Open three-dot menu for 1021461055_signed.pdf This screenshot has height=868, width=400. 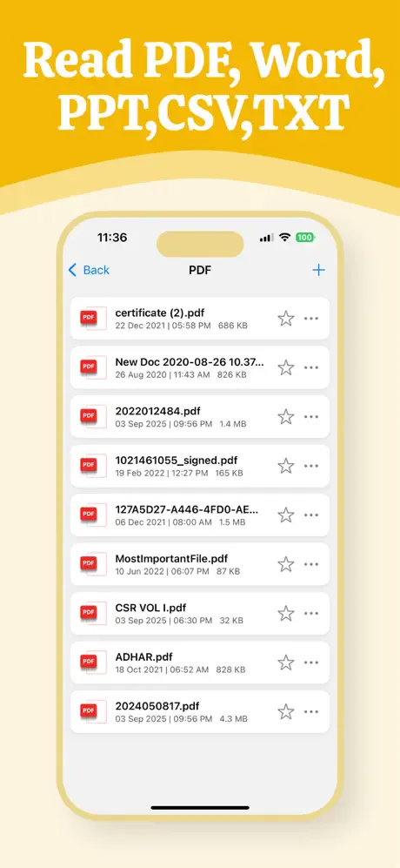311,466
